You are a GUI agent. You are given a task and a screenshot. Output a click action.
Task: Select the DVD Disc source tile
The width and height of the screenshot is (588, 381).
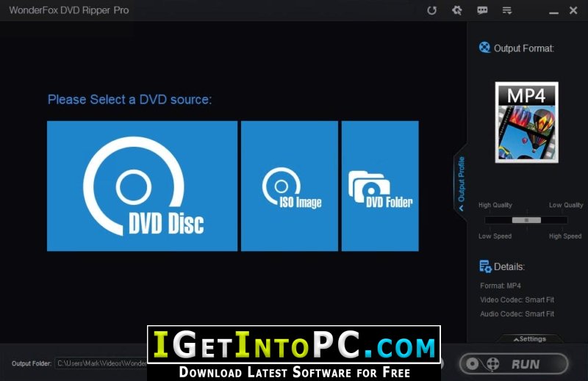(142, 186)
